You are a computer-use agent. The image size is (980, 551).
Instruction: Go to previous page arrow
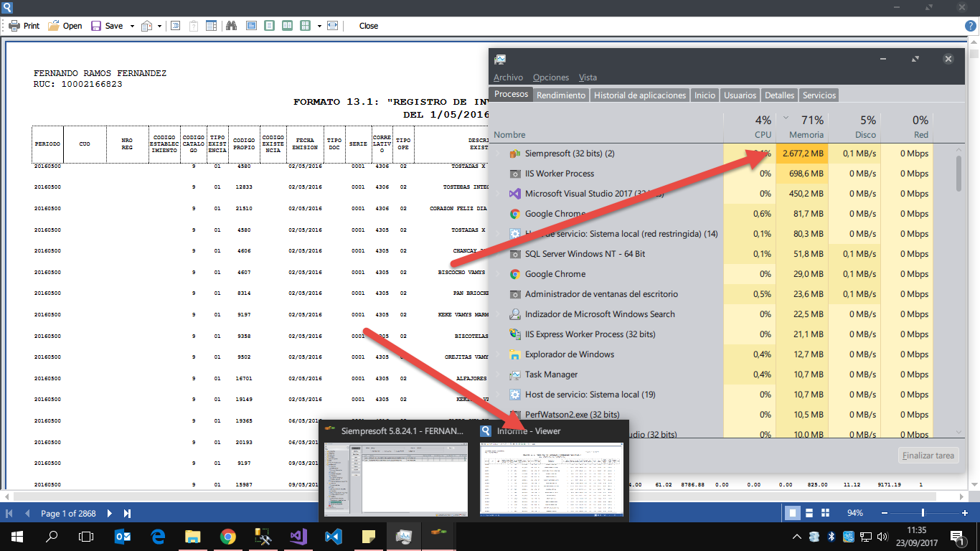pos(27,513)
